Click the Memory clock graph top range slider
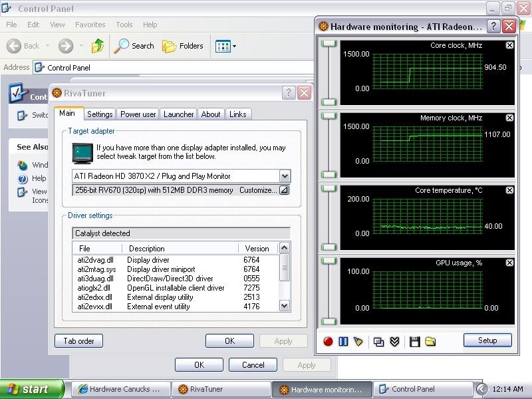The width and height of the screenshot is (532, 399). [329, 116]
